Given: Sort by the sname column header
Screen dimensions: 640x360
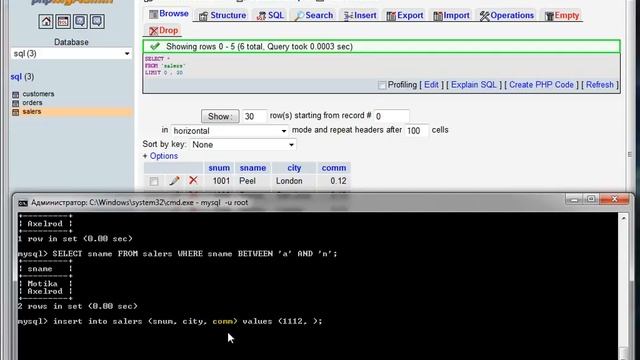Looking at the screenshot, I should pyautogui.click(x=253, y=168).
